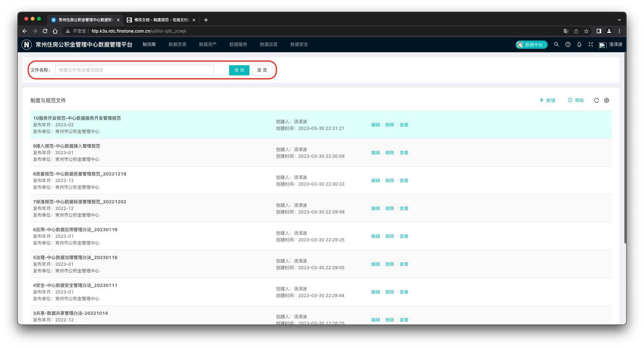The width and height of the screenshot is (644, 348).
Task: Close the 常州住房公积金 tab
Action: coord(118,20)
